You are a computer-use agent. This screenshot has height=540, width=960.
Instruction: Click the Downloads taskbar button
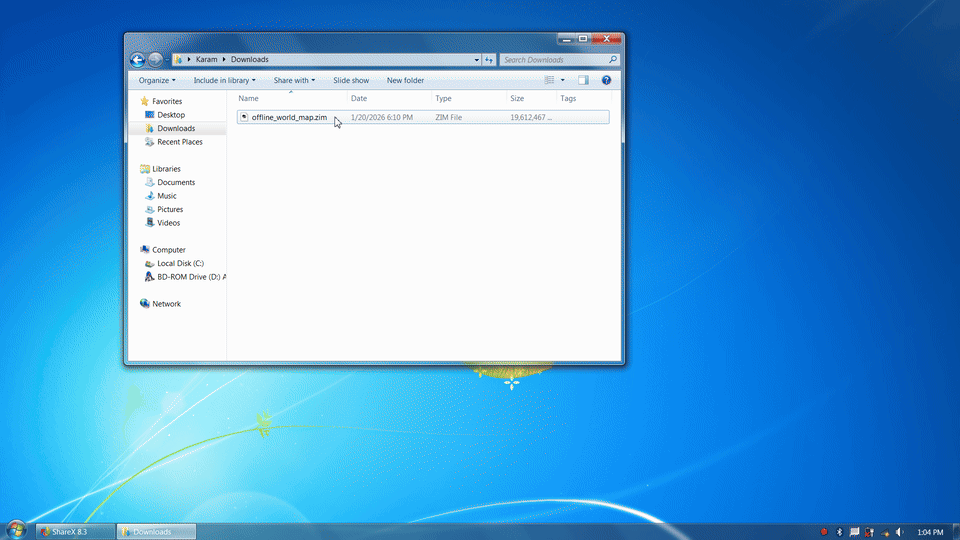(156, 531)
